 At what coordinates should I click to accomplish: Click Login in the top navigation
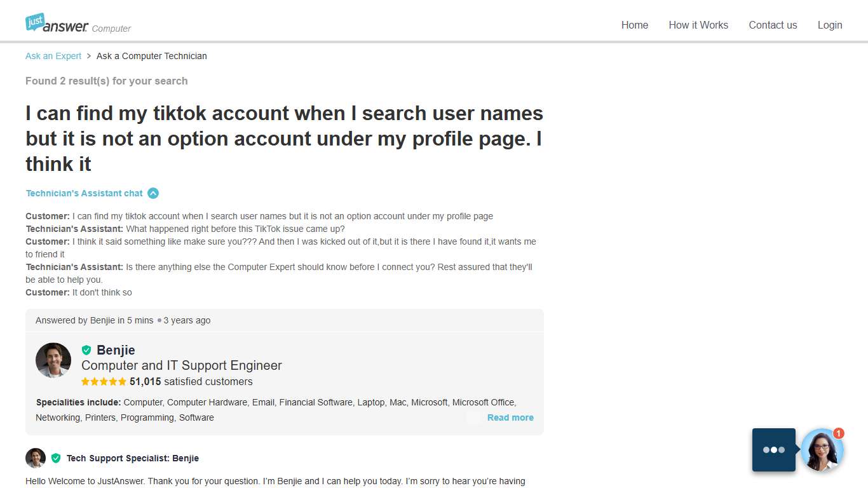coord(830,25)
